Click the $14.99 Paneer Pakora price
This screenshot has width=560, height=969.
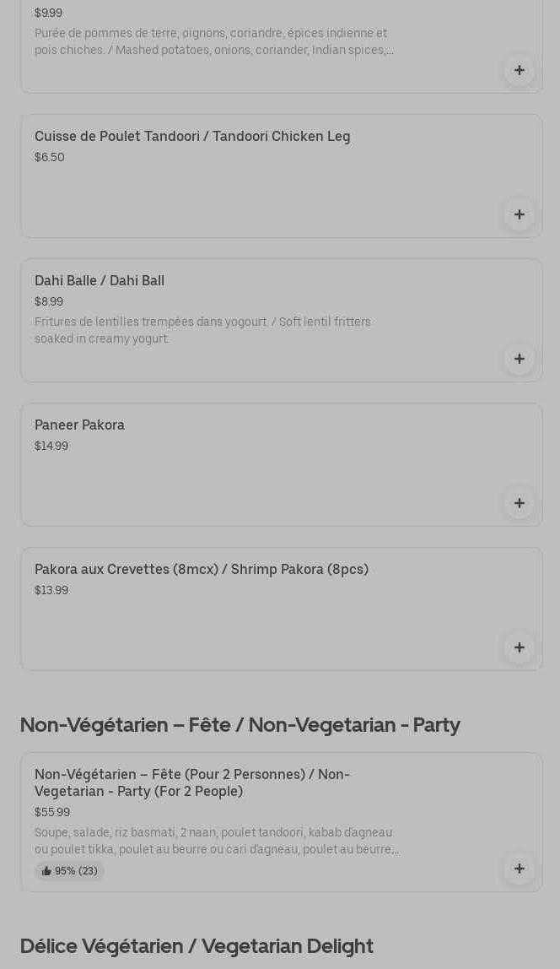point(51,446)
